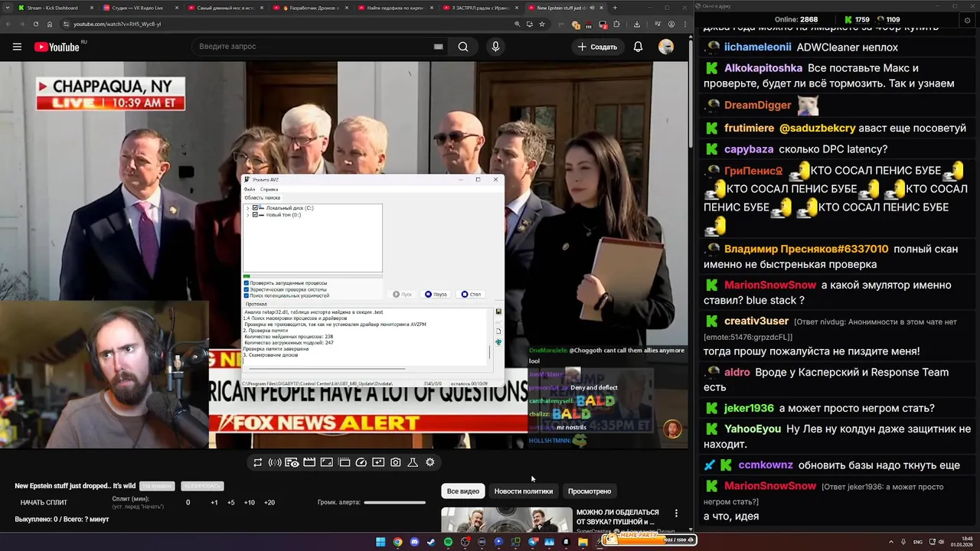Open Файл menu in AVZ window
The width and height of the screenshot is (980, 551).
[250, 189]
